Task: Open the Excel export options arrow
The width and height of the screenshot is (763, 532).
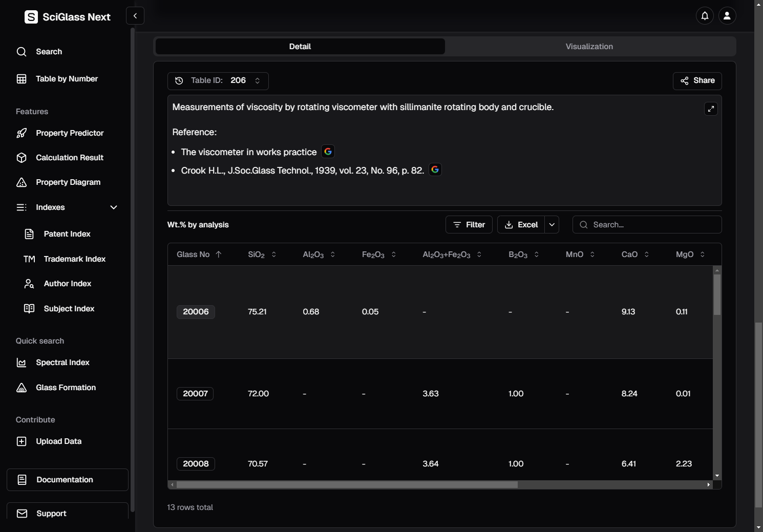Action: (x=552, y=225)
